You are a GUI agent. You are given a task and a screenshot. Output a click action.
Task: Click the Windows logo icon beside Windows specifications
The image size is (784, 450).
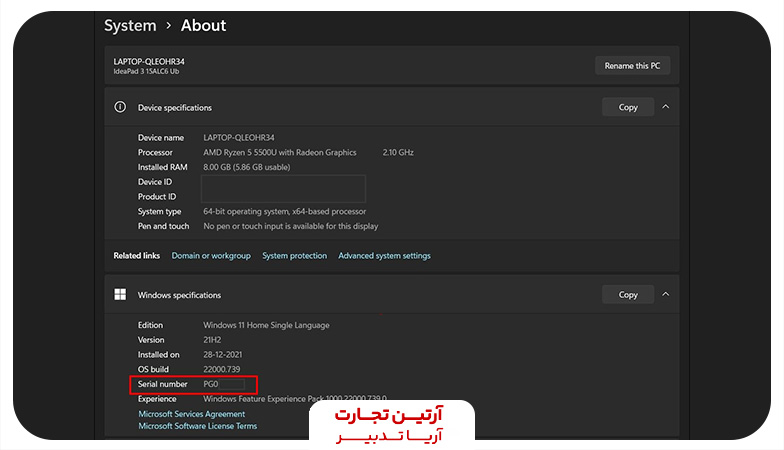pyautogui.click(x=120, y=295)
